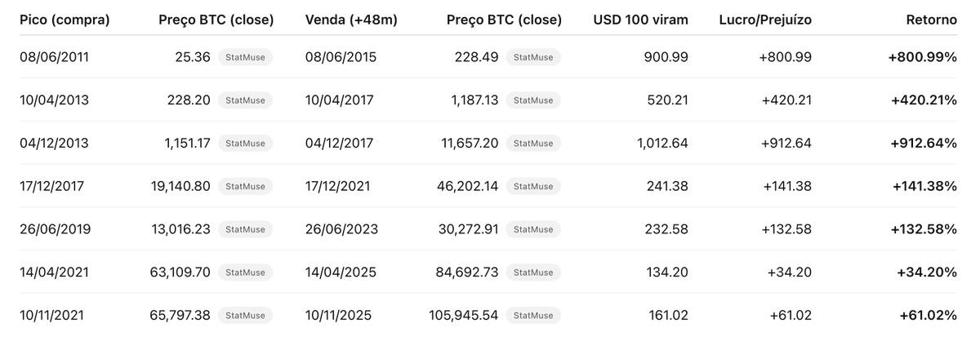Select the "Venda (+48m)" column header

[x=351, y=20]
